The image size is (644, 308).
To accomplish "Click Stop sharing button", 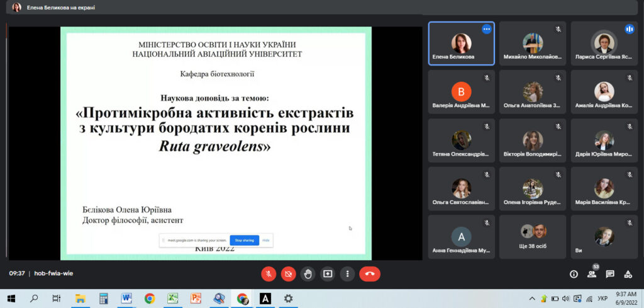I will (244, 241).
